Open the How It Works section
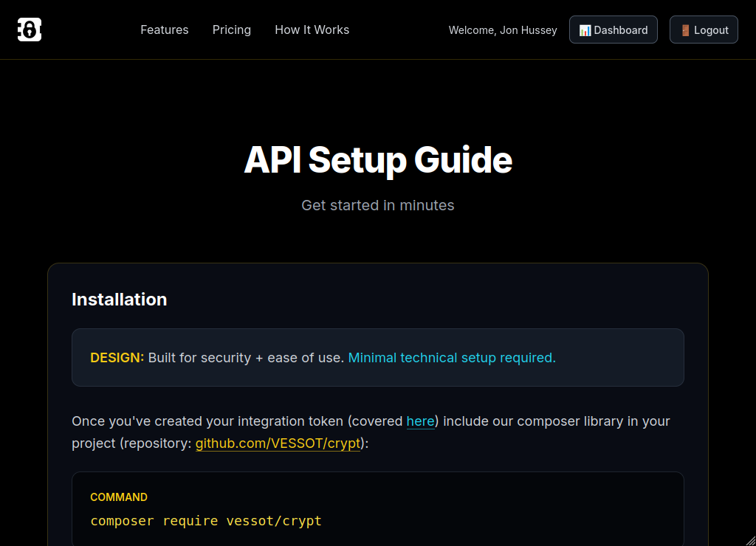 tap(312, 30)
